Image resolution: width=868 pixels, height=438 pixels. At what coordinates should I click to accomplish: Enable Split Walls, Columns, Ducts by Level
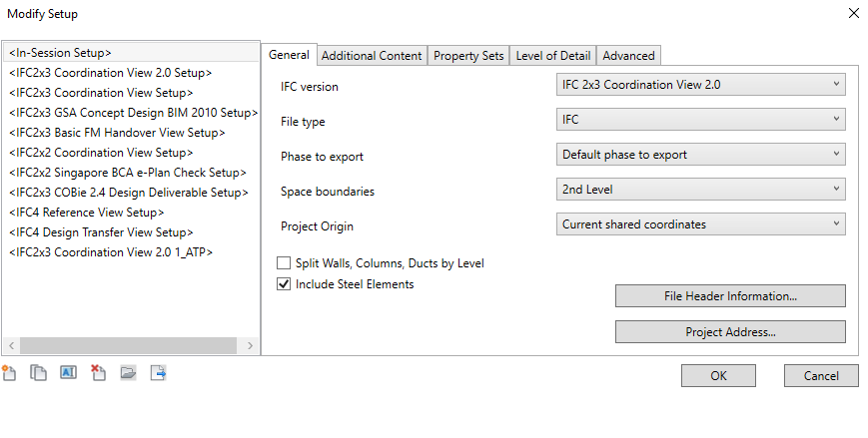284,263
